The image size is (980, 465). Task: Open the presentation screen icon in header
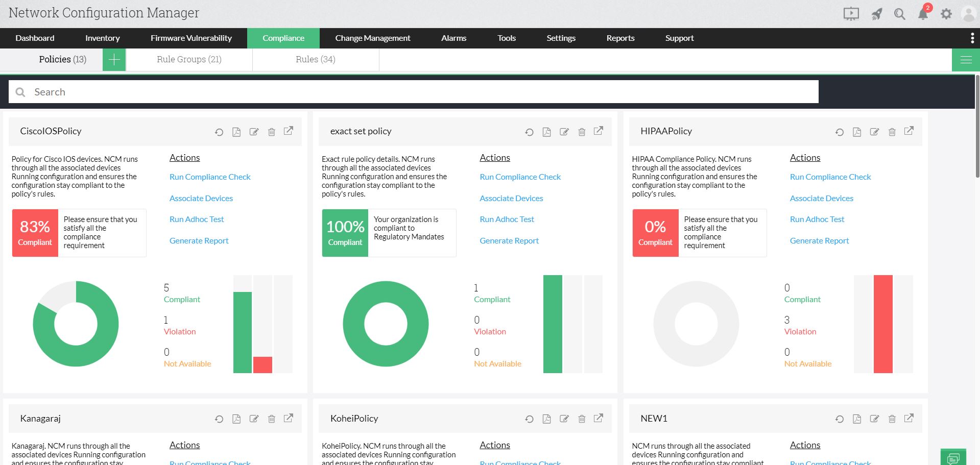[x=851, y=14]
